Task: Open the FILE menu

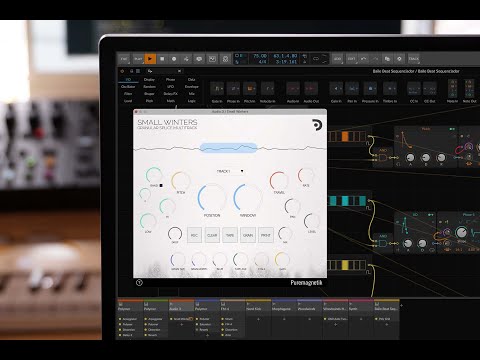Action: [124, 59]
